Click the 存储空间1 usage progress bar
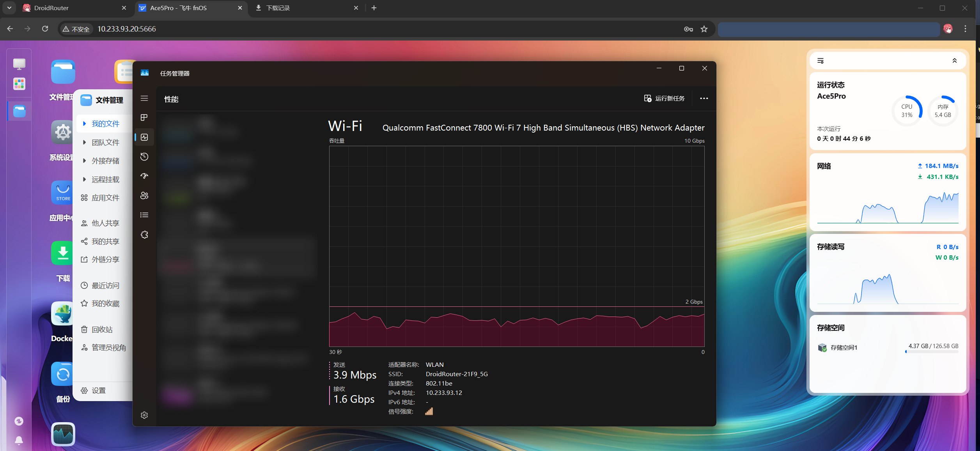 click(x=931, y=352)
